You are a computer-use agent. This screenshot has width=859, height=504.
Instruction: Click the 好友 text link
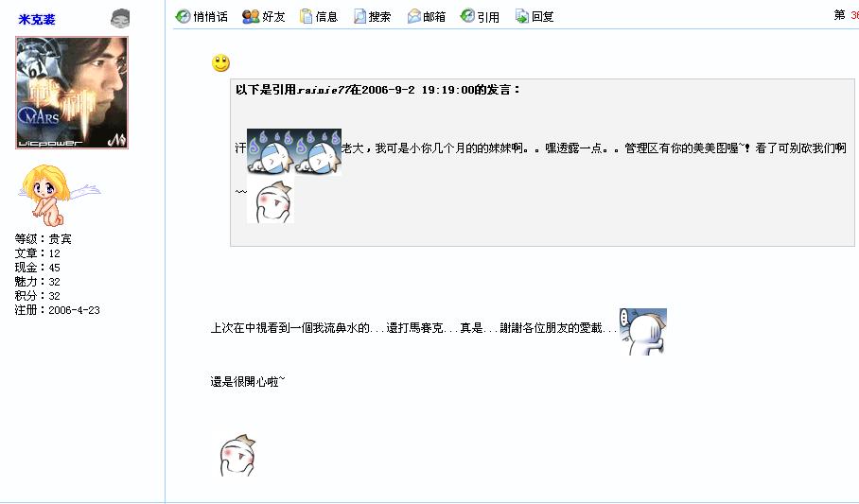point(273,17)
